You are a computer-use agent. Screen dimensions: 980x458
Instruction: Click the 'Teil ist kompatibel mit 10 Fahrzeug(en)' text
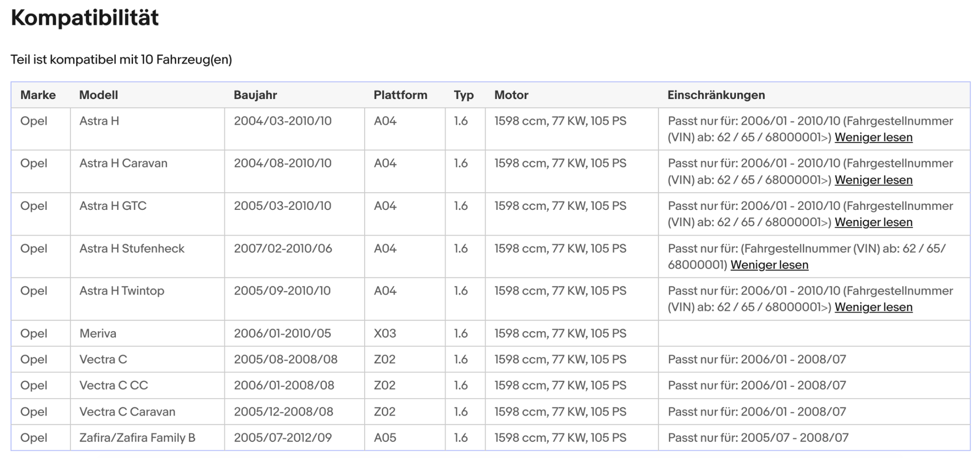point(121,60)
